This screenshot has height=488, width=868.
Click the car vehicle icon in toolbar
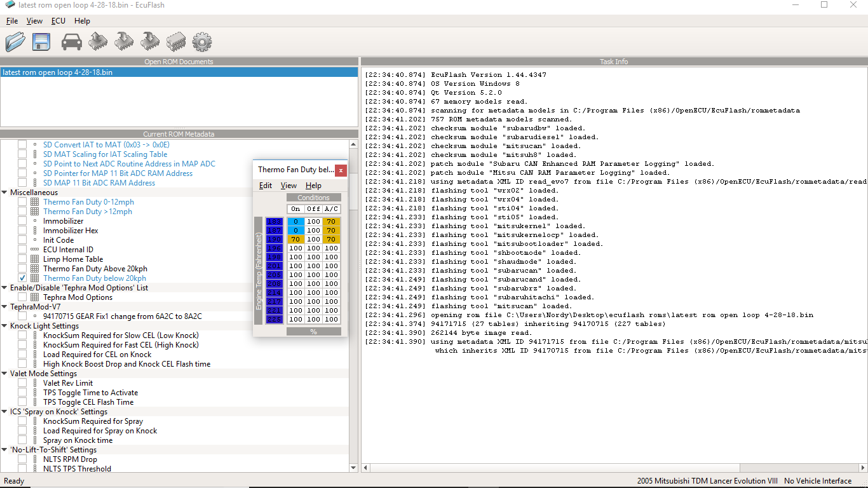71,42
